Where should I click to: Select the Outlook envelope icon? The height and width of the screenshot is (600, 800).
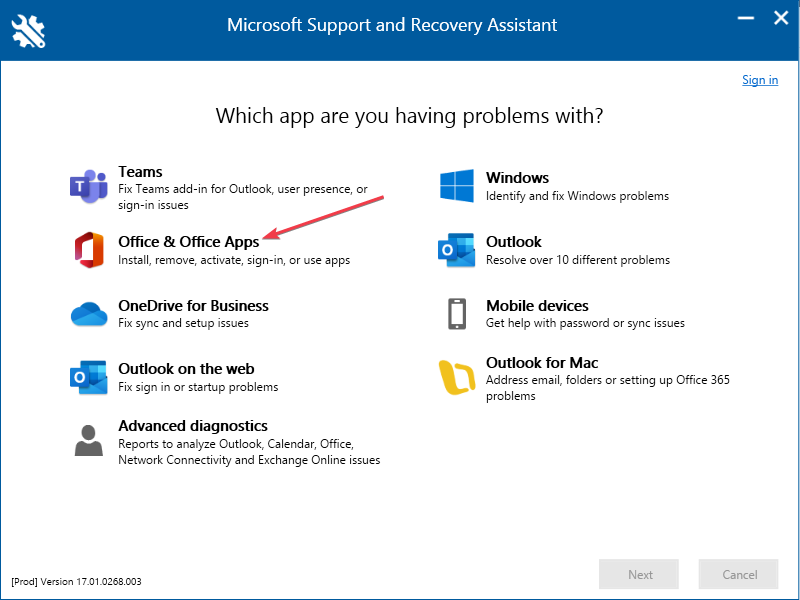(455, 250)
